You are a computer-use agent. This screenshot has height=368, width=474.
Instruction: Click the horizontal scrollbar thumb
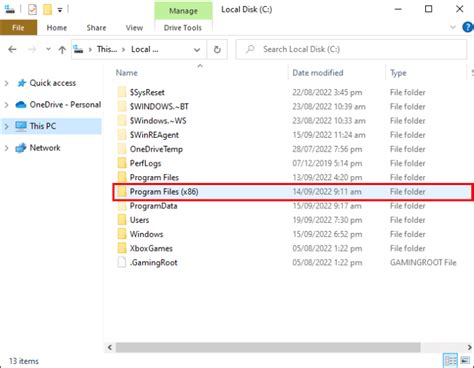[x=268, y=347]
